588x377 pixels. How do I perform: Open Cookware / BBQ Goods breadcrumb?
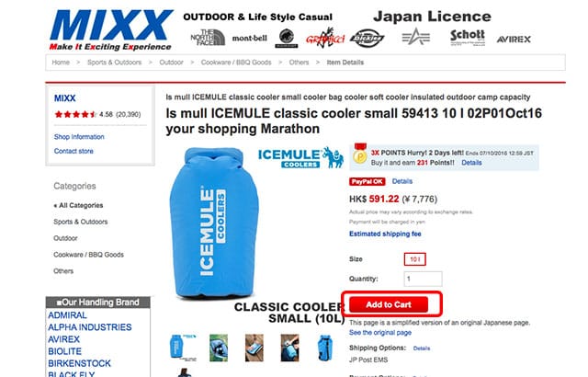[236, 63]
